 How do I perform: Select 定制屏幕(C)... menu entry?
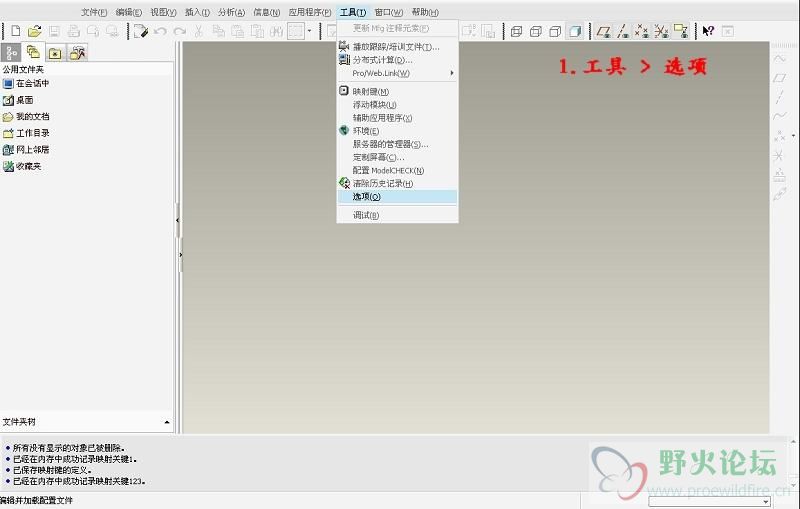click(397, 158)
